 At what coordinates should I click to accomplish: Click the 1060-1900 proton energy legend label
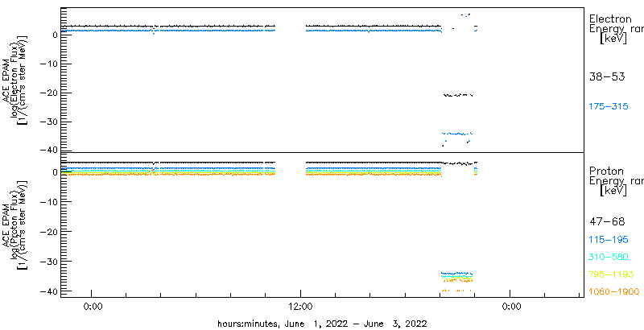click(x=614, y=292)
